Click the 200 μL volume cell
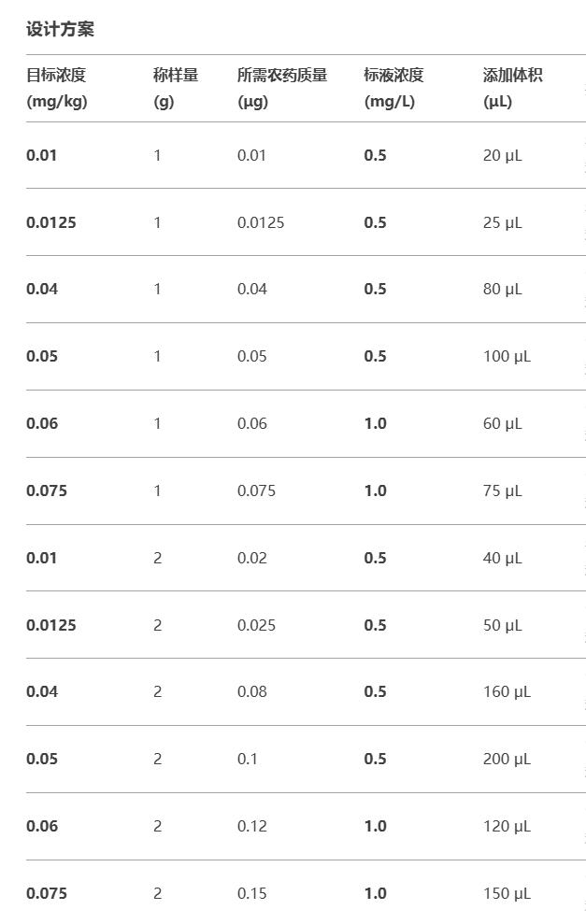 pos(507,759)
